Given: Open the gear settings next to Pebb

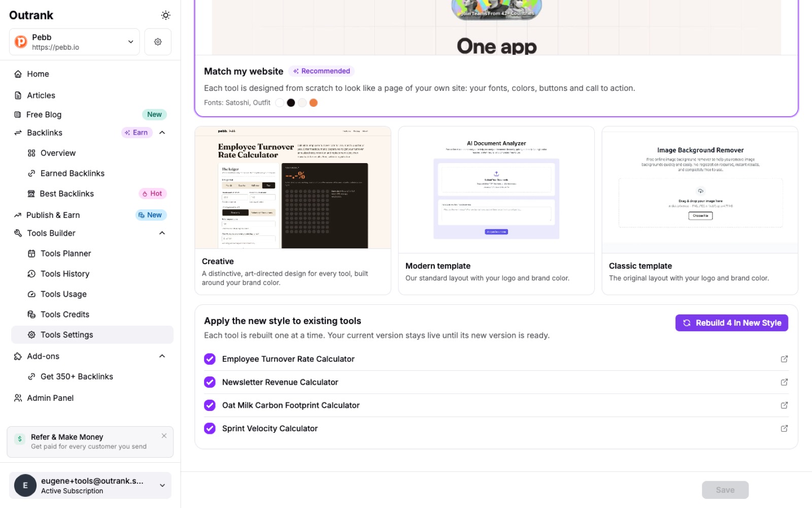Looking at the screenshot, I should (158, 42).
